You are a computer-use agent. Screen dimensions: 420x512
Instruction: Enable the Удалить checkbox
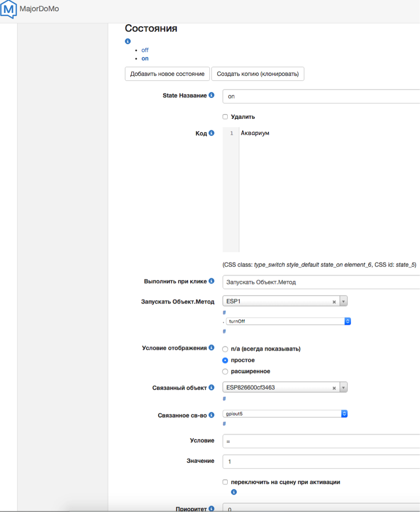(225, 117)
